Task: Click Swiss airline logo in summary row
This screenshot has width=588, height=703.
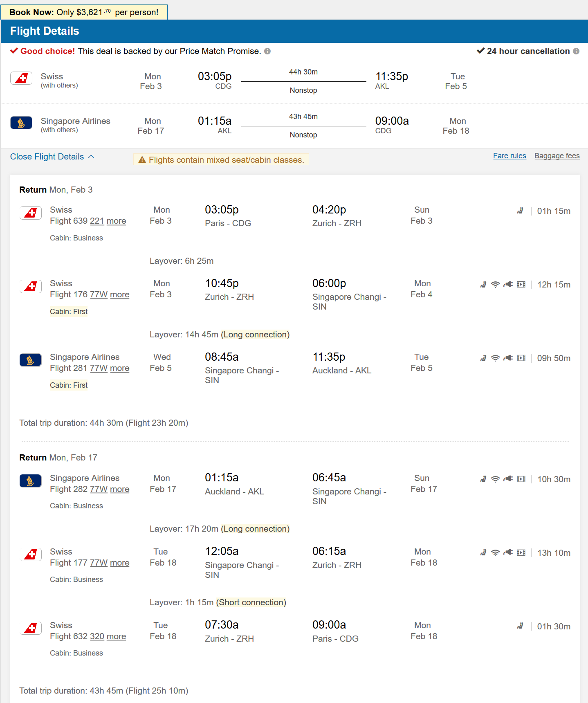Action: point(21,78)
